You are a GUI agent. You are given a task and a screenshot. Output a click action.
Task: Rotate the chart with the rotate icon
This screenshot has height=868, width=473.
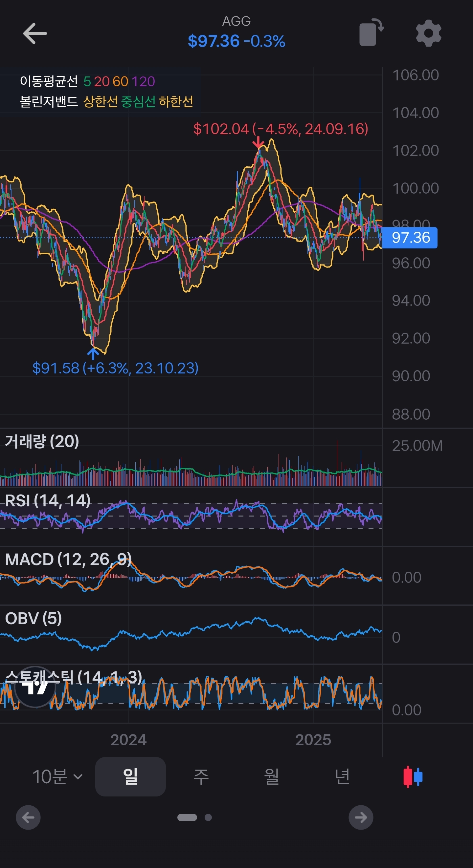point(372,32)
